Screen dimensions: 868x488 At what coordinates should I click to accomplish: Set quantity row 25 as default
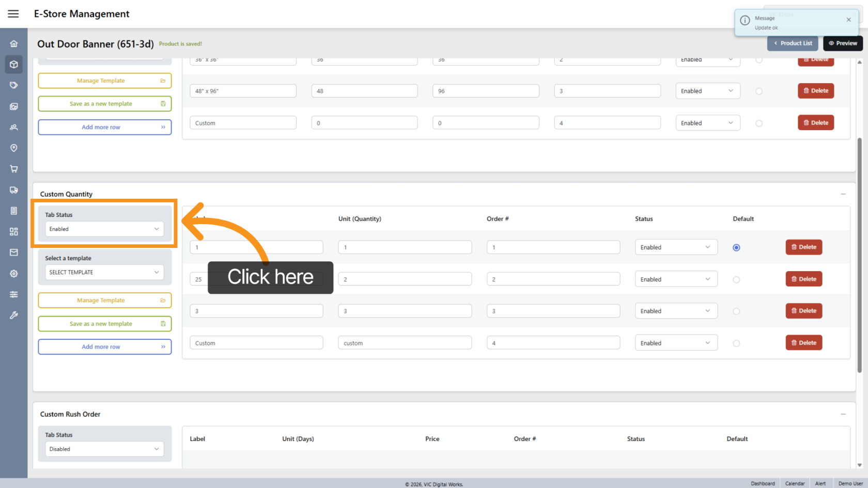click(x=736, y=280)
